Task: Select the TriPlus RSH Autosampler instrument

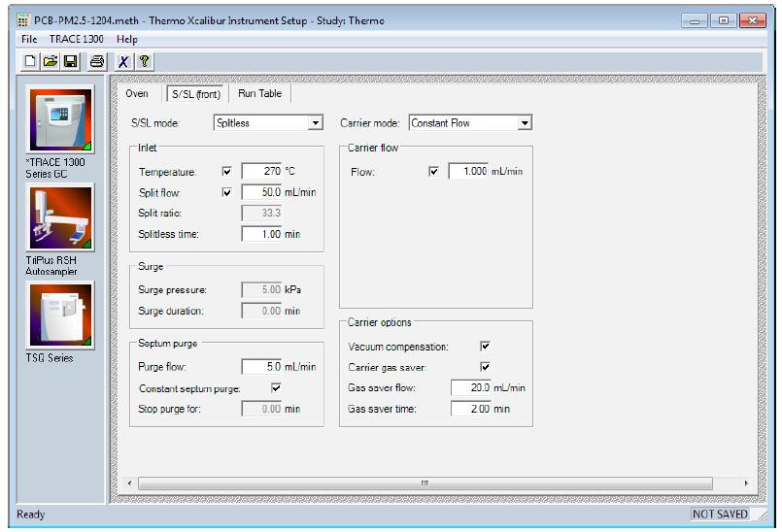Action: (61, 218)
